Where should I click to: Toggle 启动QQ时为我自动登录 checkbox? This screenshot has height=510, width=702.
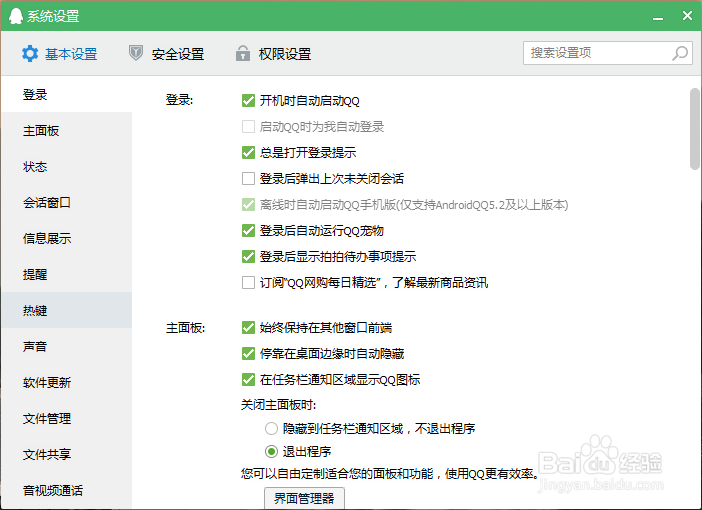pyautogui.click(x=248, y=127)
